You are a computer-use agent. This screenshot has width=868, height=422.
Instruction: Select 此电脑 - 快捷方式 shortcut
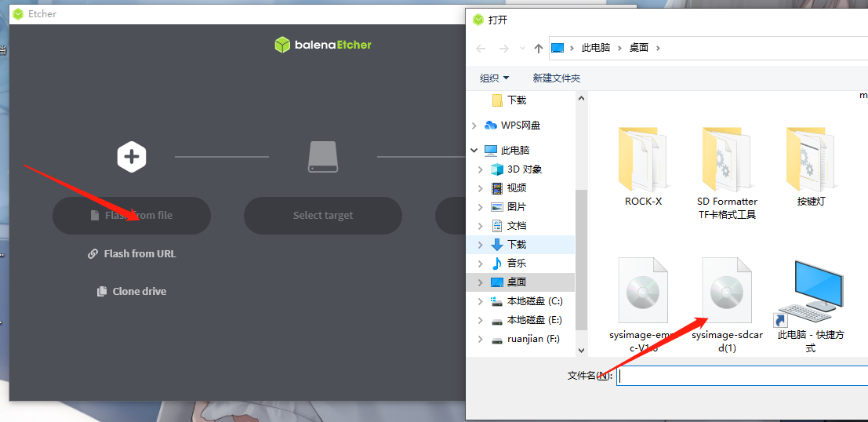click(x=811, y=305)
